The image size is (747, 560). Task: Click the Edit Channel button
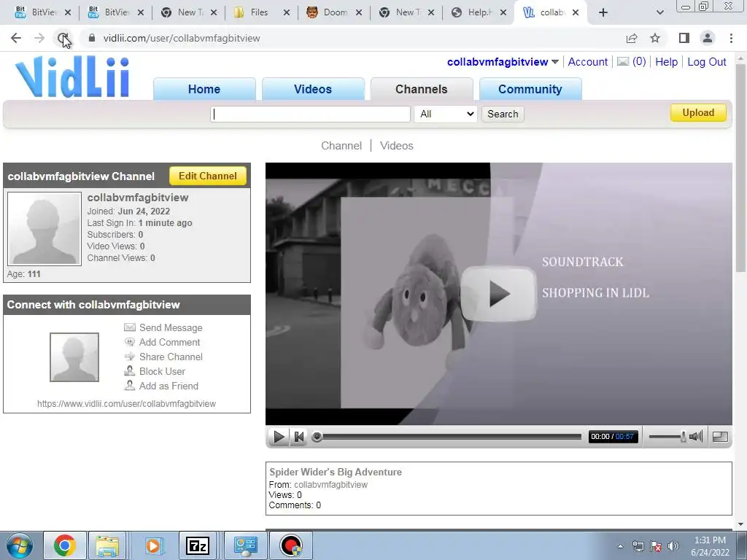pos(208,176)
